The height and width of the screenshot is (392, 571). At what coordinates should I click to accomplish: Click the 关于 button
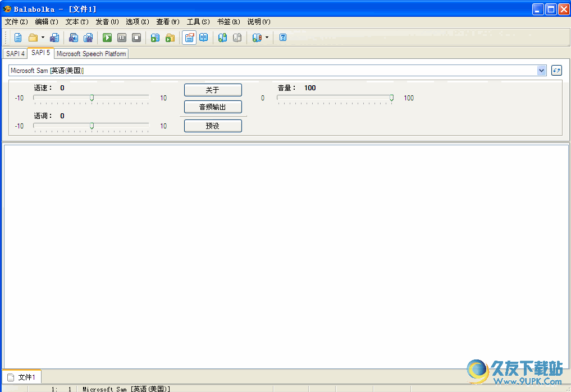(x=213, y=90)
